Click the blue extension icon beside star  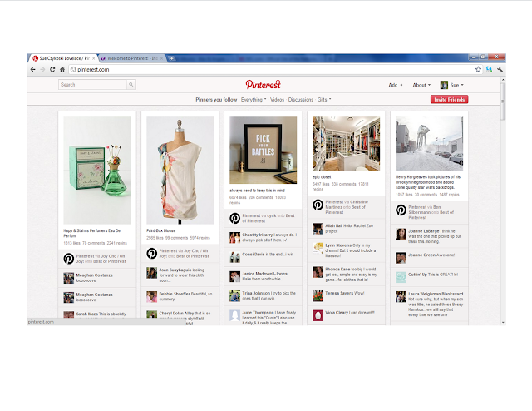pos(489,69)
